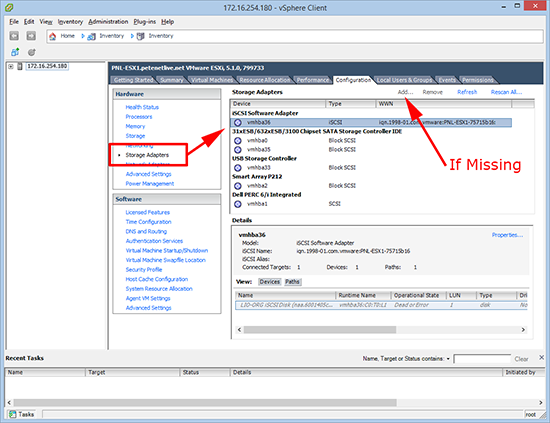Click the Clear filter button
Screen dimensions: 550x423
tap(521, 359)
